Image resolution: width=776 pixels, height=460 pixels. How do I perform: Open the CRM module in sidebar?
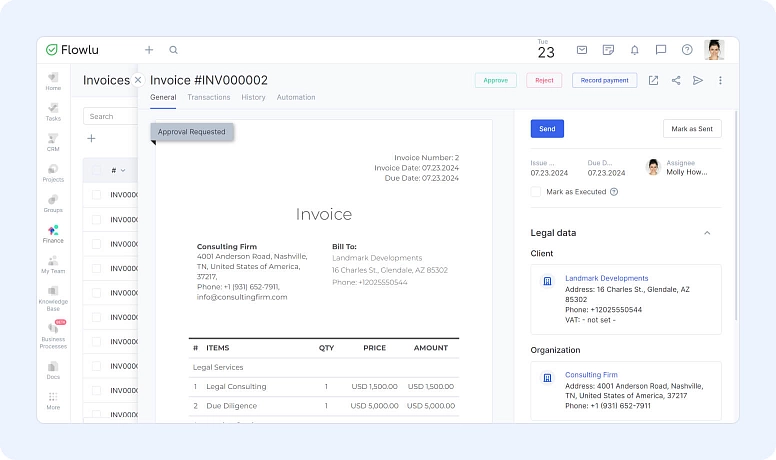(x=53, y=142)
